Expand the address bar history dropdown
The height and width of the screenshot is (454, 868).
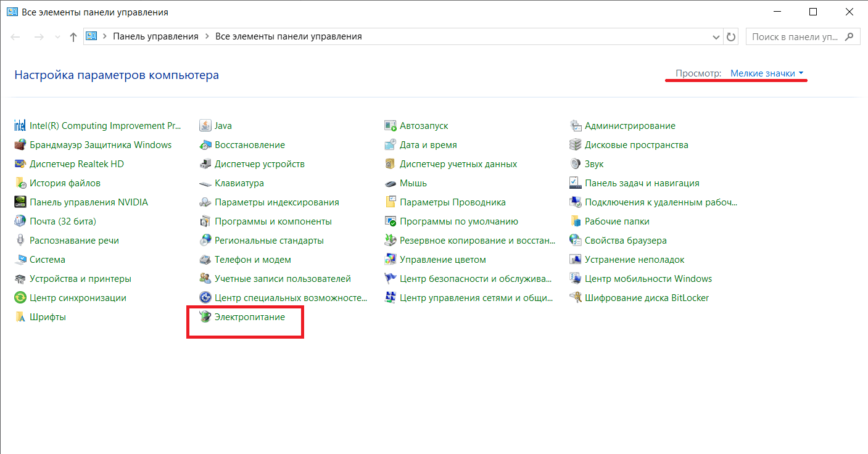pyautogui.click(x=717, y=36)
